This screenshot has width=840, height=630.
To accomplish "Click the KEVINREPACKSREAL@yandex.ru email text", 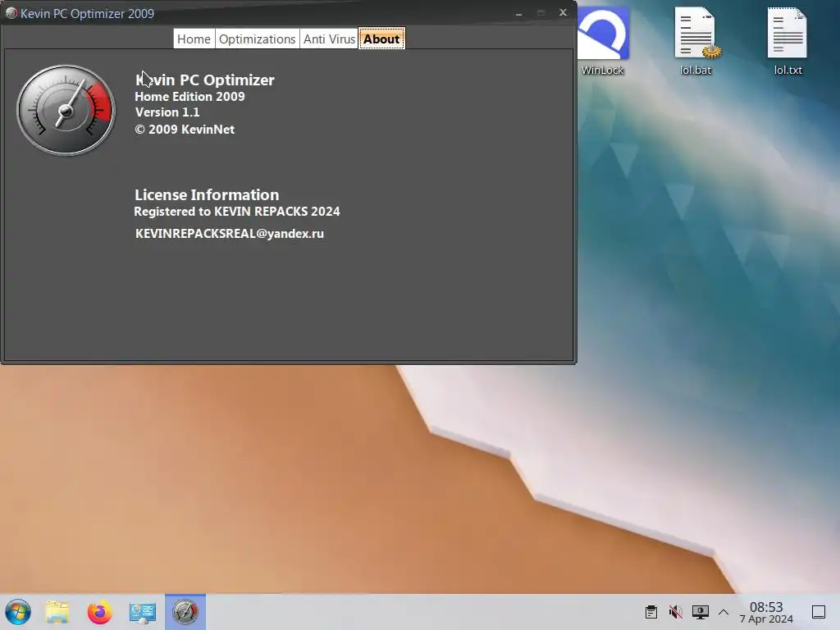I will click(230, 234).
